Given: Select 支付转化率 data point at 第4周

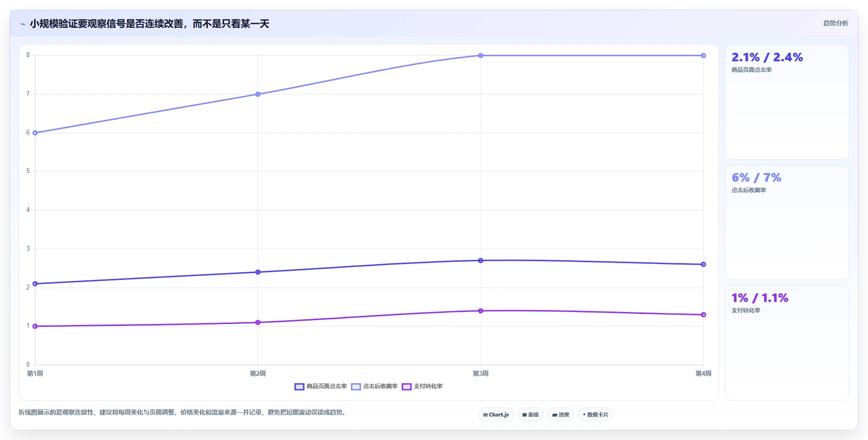Looking at the screenshot, I should (x=703, y=315).
